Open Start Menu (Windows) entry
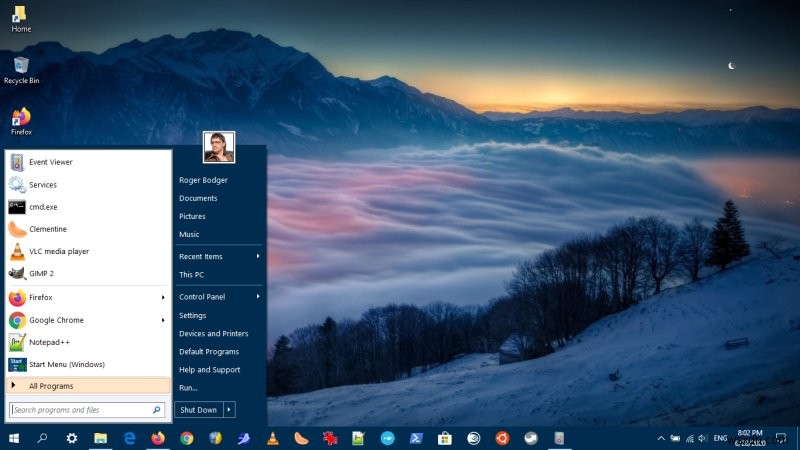This screenshot has height=450, width=800. [x=88, y=364]
